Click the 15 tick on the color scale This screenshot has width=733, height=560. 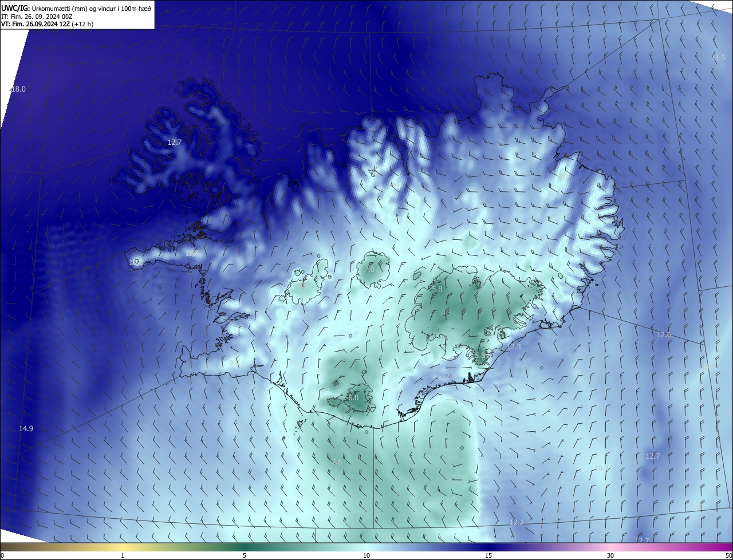[488, 555]
